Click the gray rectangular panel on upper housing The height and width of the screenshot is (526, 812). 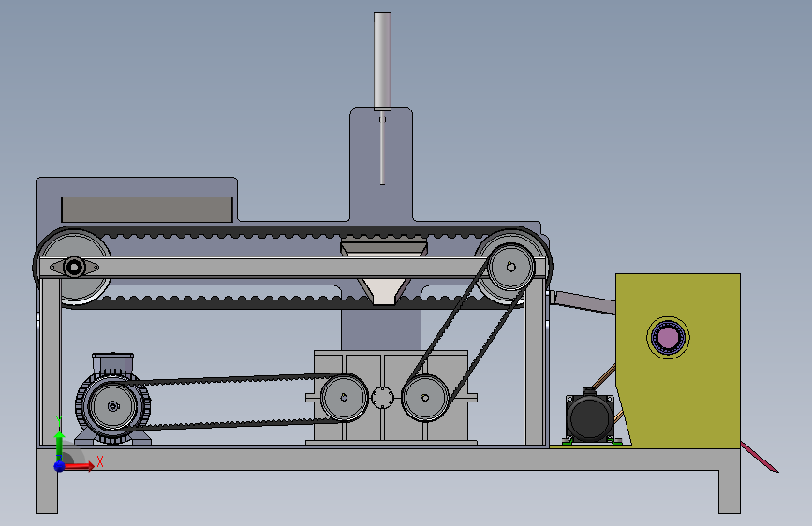coord(147,209)
